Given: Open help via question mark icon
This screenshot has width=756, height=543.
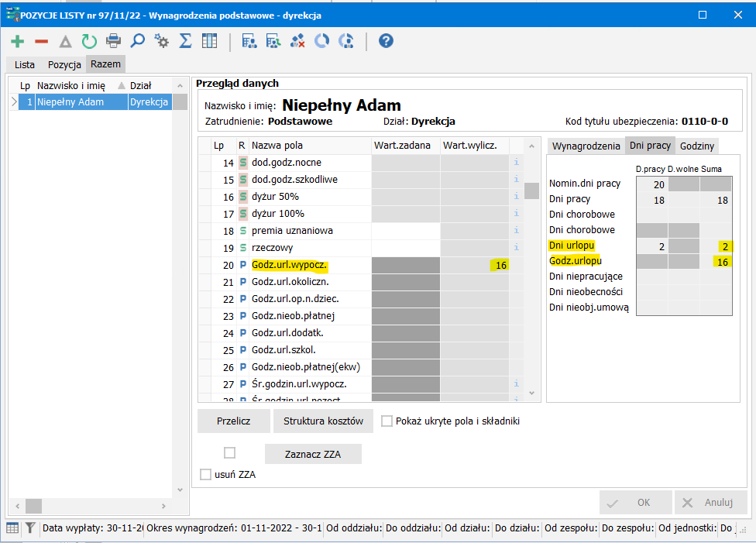Looking at the screenshot, I should 386,41.
